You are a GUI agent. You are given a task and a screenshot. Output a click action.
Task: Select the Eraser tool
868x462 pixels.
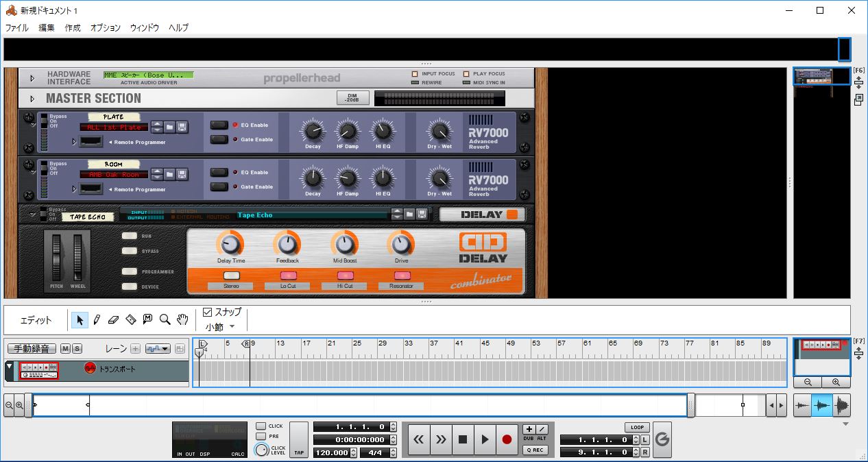click(114, 319)
